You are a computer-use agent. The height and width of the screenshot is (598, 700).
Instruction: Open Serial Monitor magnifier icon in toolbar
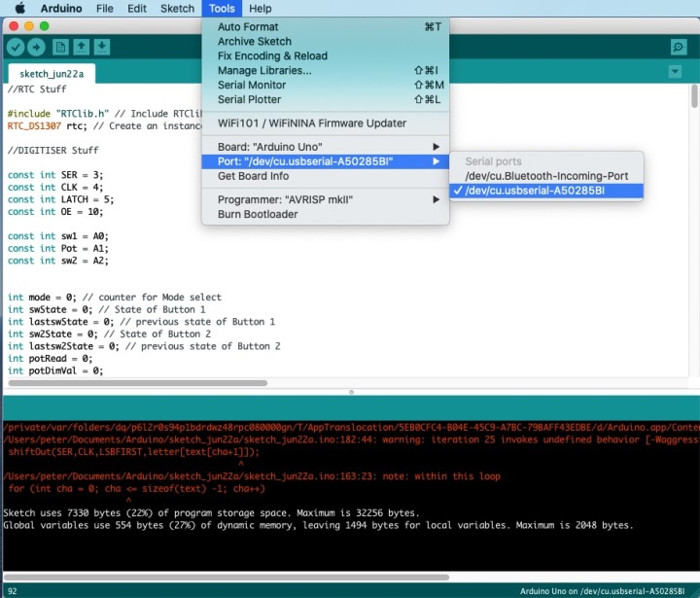pos(679,47)
